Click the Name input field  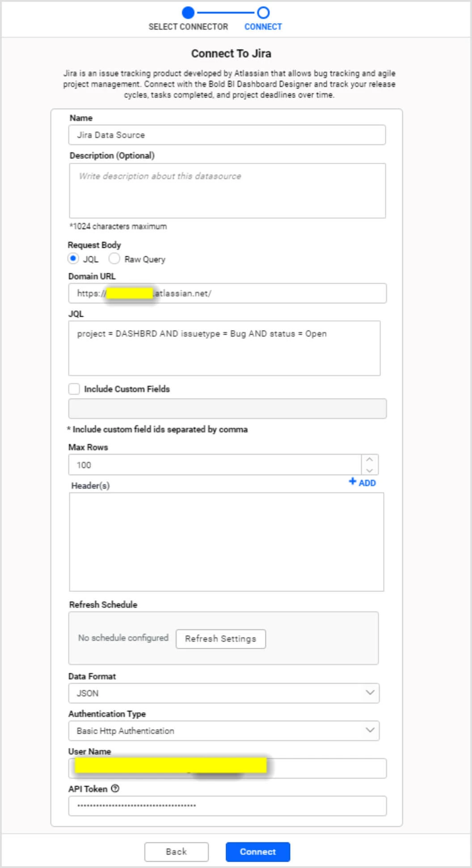(x=227, y=135)
